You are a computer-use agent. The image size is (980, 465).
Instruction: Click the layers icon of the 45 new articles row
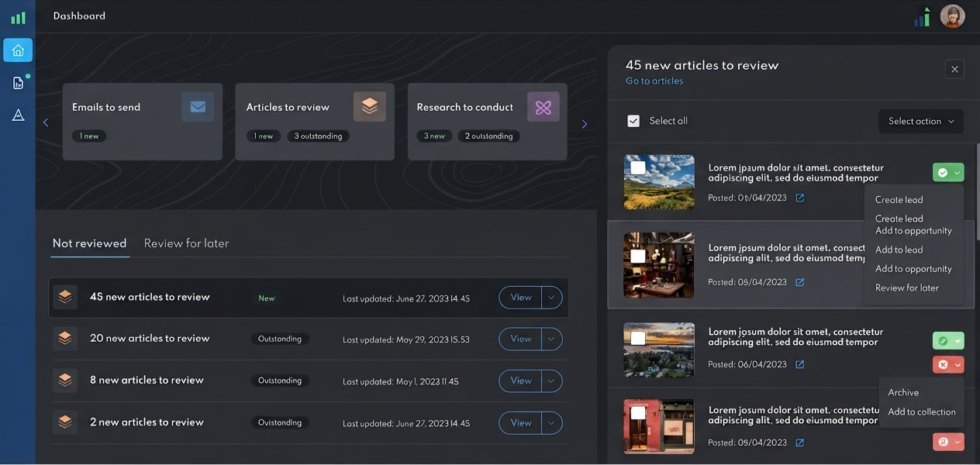[65, 297]
